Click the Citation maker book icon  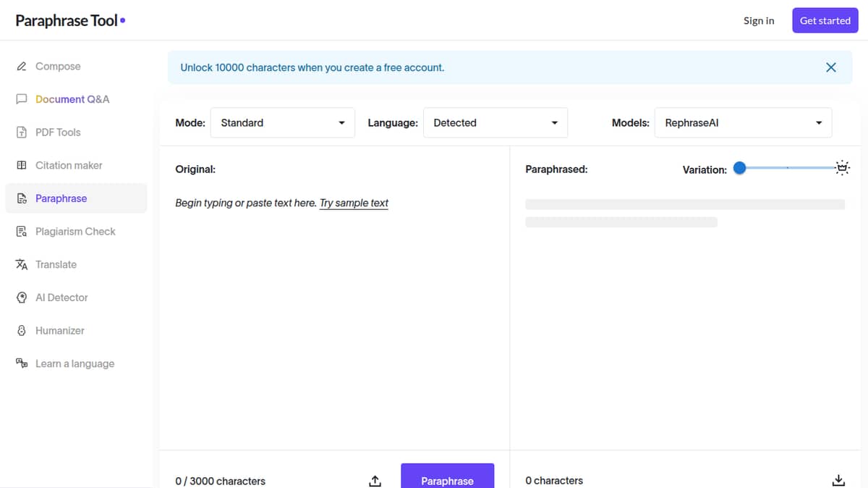tap(22, 165)
